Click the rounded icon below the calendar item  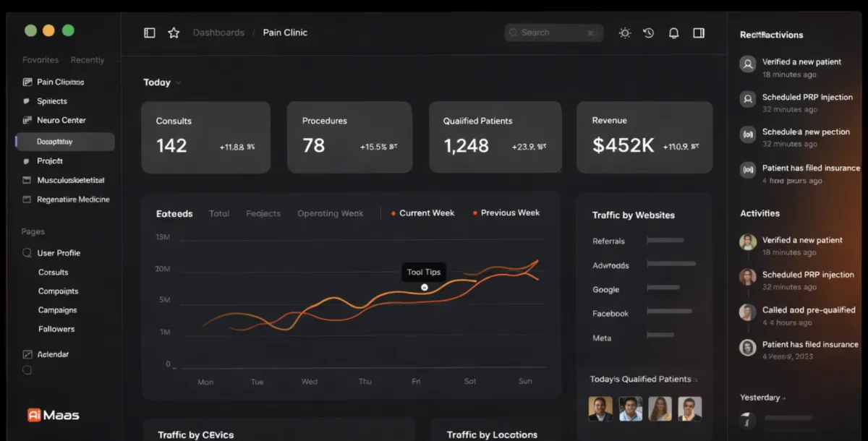[x=27, y=370]
